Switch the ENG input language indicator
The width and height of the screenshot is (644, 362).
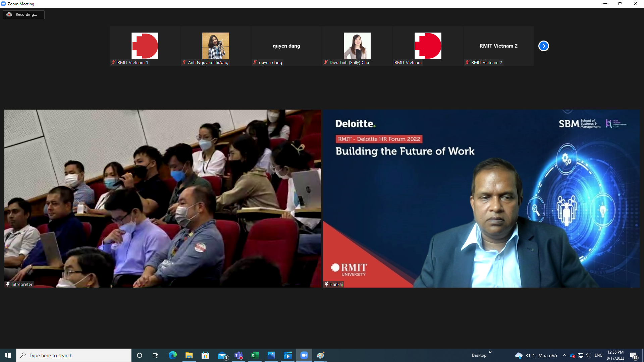coord(598,355)
